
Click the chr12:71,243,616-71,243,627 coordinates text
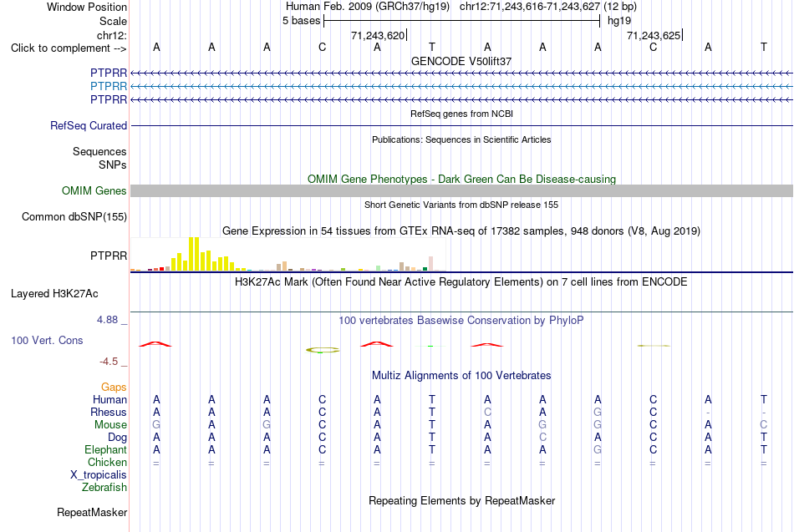point(530,7)
